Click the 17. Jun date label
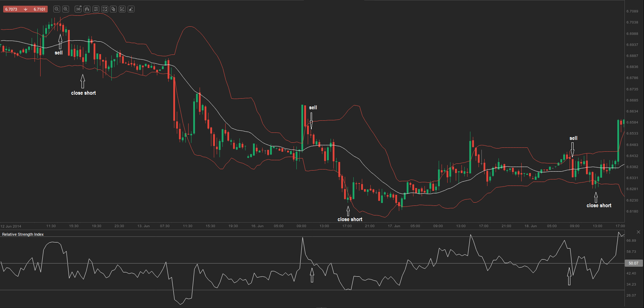 [x=394, y=226]
